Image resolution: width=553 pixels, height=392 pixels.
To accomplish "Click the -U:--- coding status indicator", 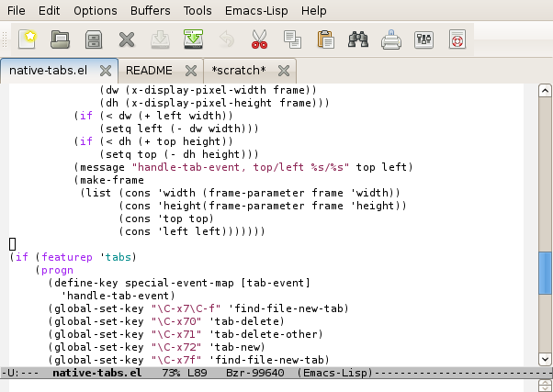I will pyautogui.click(x=20, y=373).
